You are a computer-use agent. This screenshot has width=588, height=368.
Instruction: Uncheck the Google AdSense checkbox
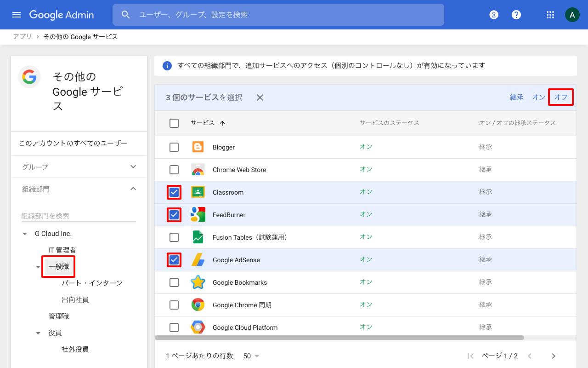(x=174, y=260)
